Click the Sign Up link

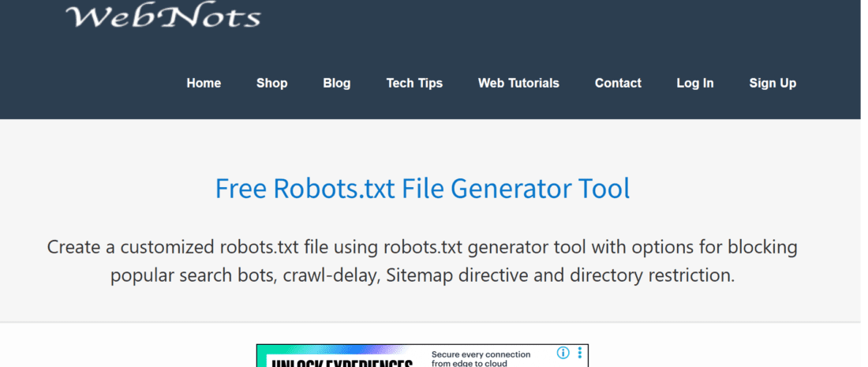click(773, 83)
